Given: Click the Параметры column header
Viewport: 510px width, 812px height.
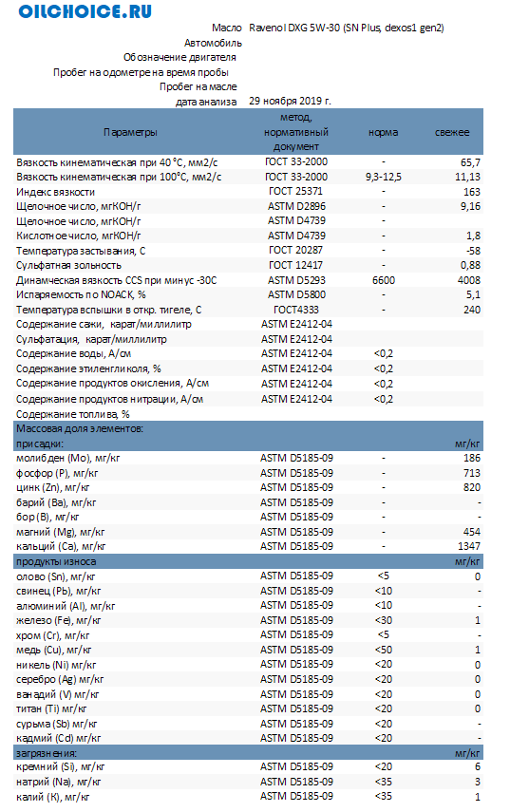Looking at the screenshot, I should click(x=130, y=133).
